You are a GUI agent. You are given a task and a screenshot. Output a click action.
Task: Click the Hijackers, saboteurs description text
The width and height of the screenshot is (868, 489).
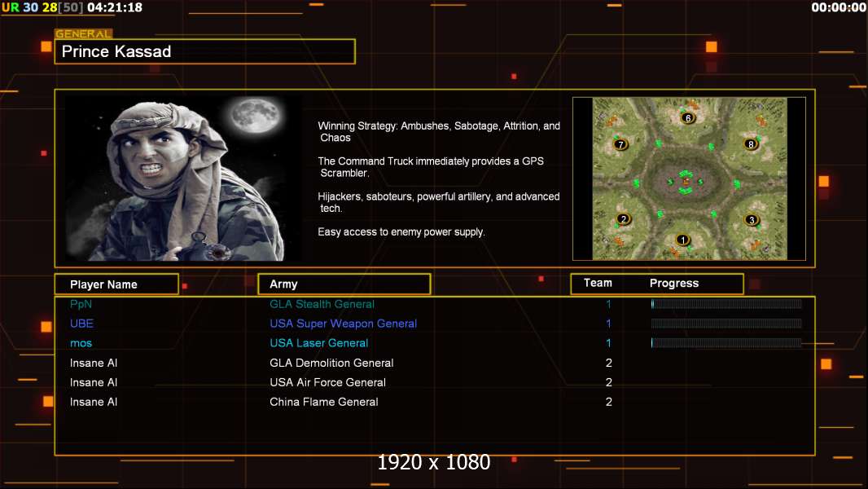click(438, 202)
